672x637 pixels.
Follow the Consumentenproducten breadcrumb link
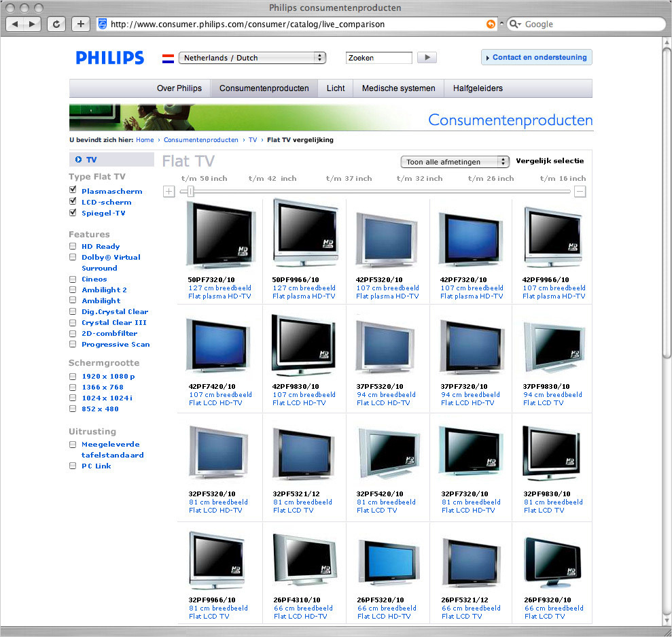(x=201, y=140)
